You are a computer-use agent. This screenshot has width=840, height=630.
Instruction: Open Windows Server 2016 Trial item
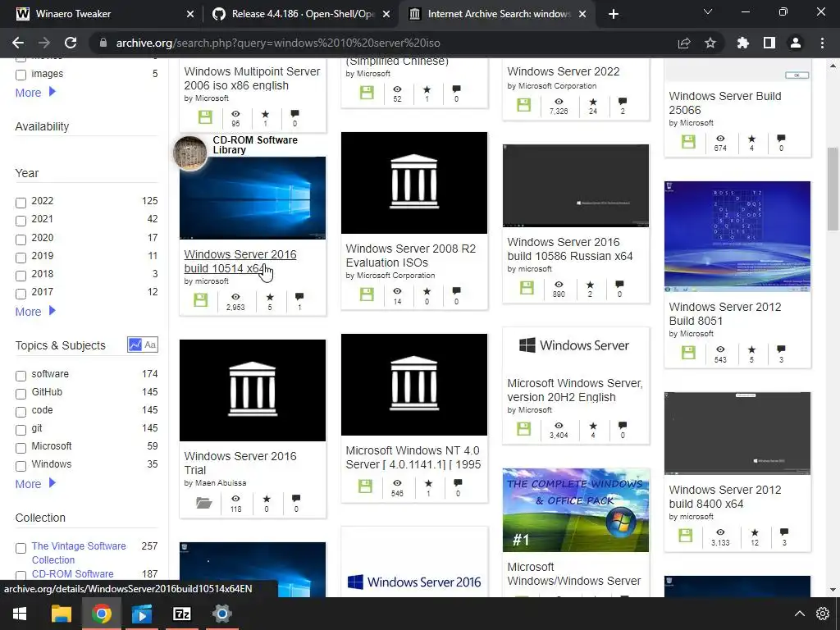[x=240, y=463]
